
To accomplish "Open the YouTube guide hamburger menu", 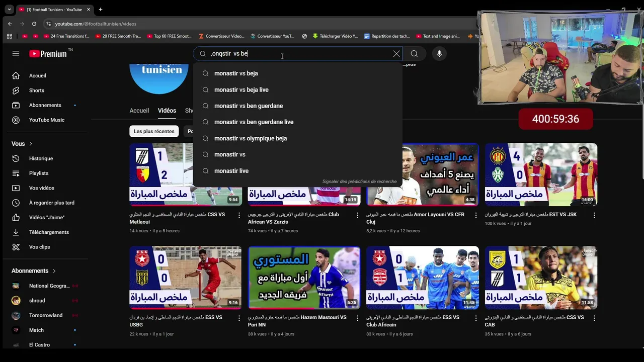I will [16, 54].
